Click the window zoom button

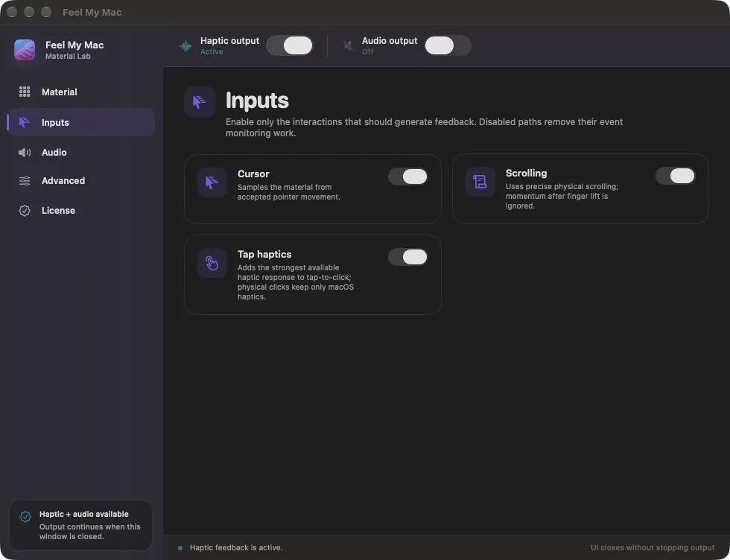46,12
